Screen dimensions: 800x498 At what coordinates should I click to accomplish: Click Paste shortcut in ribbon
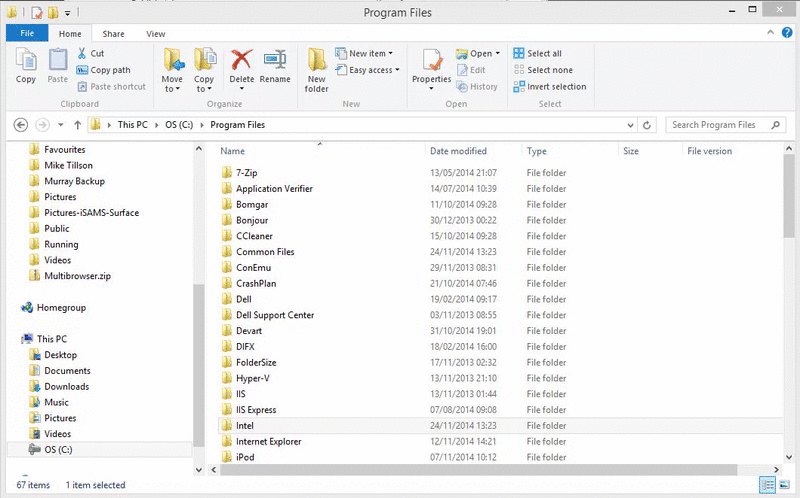(x=112, y=87)
